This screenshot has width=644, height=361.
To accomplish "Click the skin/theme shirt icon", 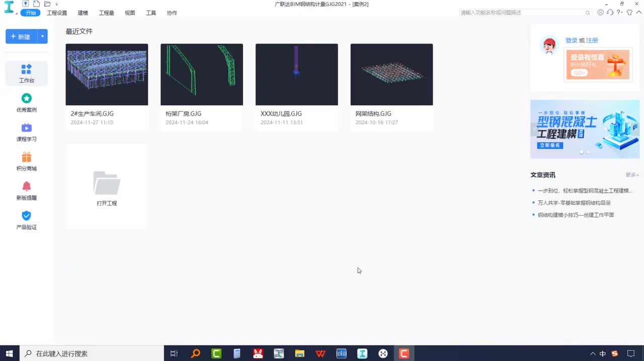I will pyautogui.click(x=629, y=13).
